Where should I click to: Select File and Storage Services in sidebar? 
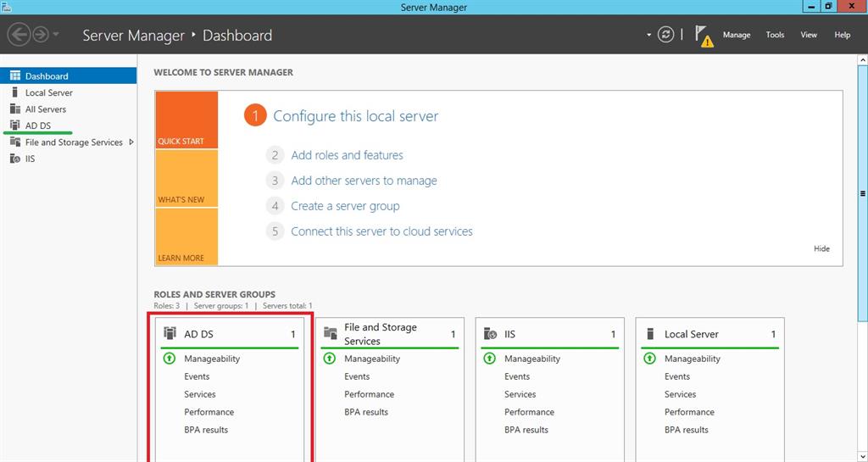74,142
